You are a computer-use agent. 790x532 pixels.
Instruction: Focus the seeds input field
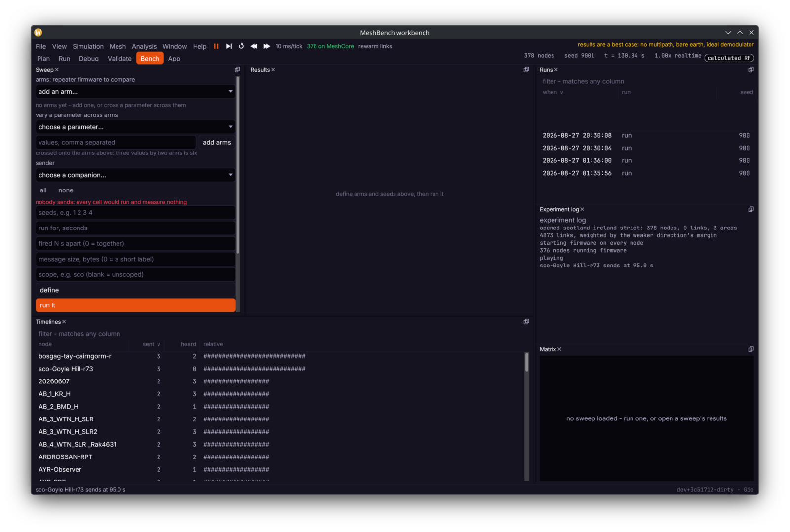point(135,213)
